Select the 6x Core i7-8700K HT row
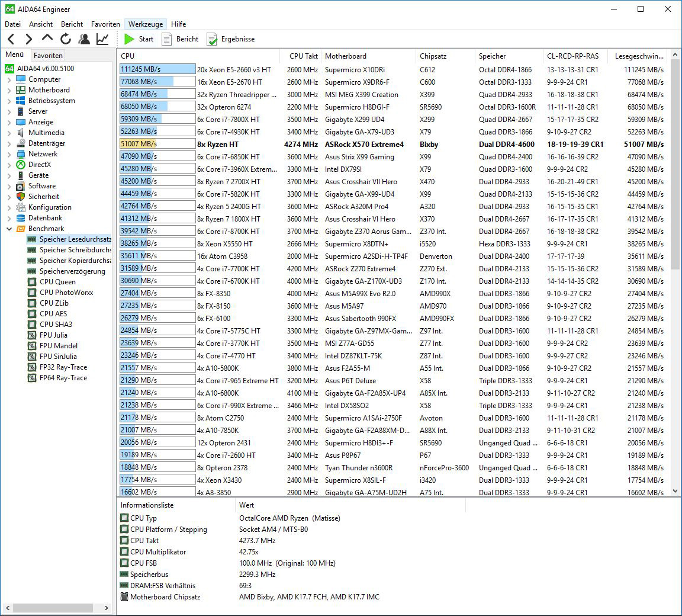The width and height of the screenshot is (682, 616). pyautogui.click(x=393, y=231)
